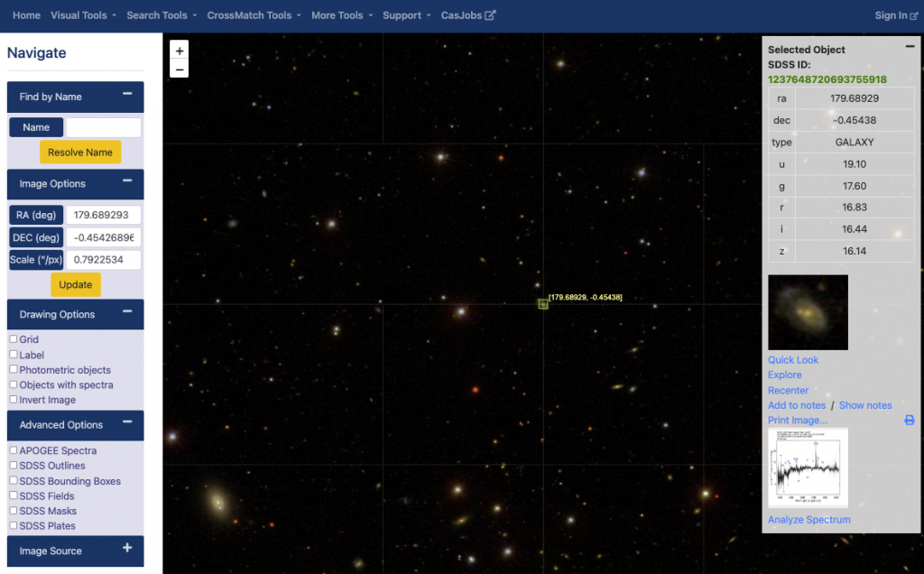Open the Quick Look link
Image resolution: width=924 pixels, height=574 pixels.
[x=792, y=359]
